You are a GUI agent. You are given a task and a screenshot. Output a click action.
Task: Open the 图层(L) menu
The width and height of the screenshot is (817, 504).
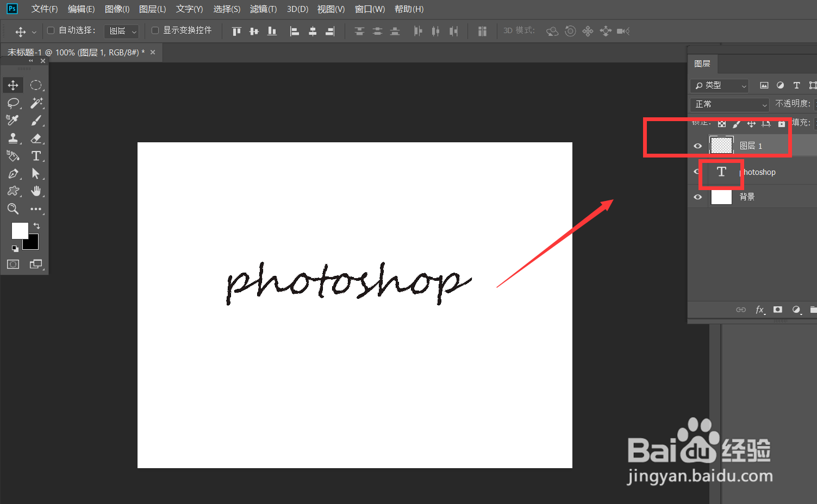[152, 9]
